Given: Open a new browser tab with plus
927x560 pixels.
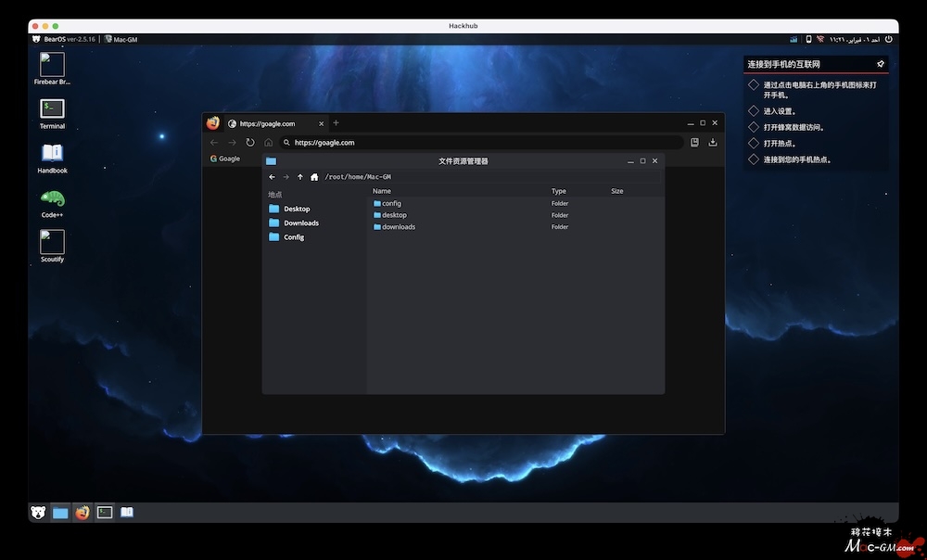Looking at the screenshot, I should click(x=336, y=123).
